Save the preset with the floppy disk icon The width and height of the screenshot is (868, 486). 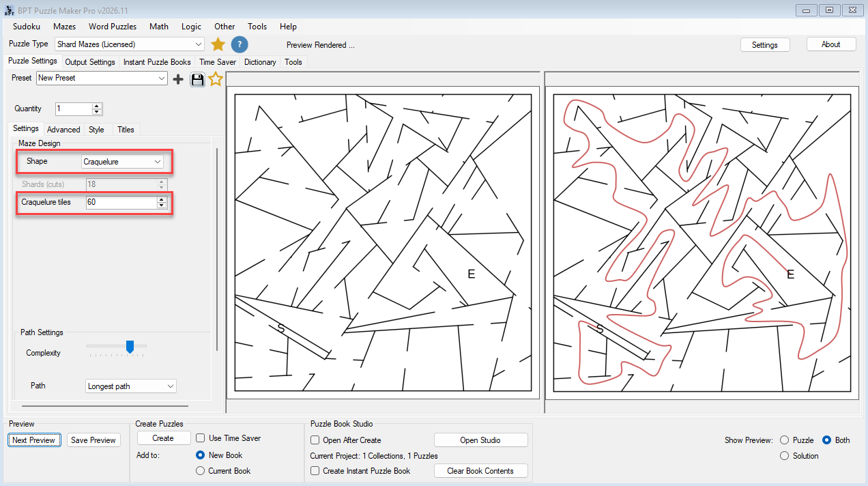pos(197,79)
